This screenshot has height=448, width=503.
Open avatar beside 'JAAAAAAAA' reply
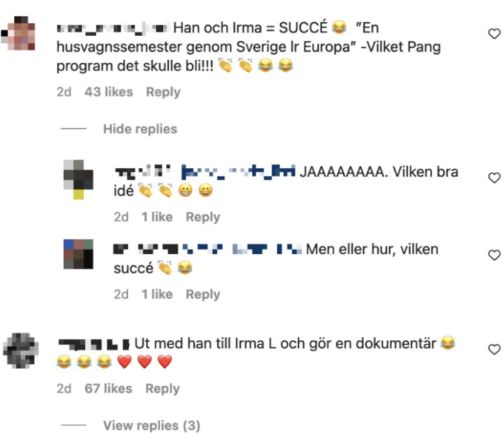point(78,180)
